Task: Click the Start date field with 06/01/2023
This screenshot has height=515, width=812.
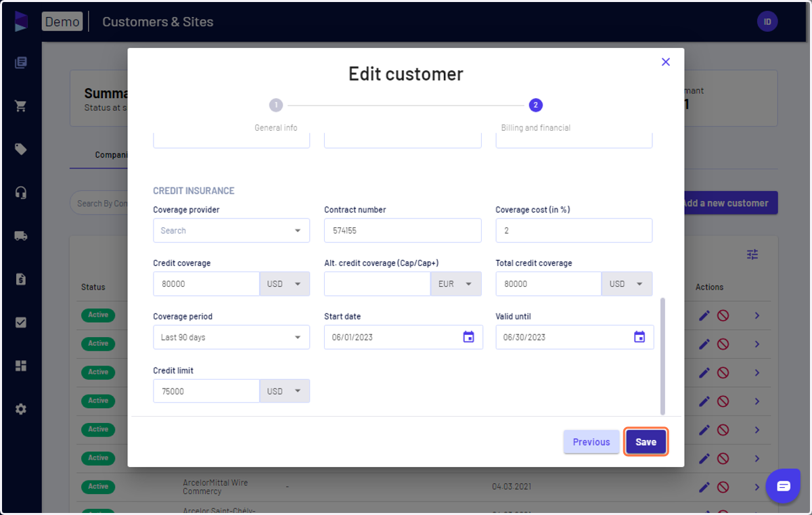Action: coord(403,337)
